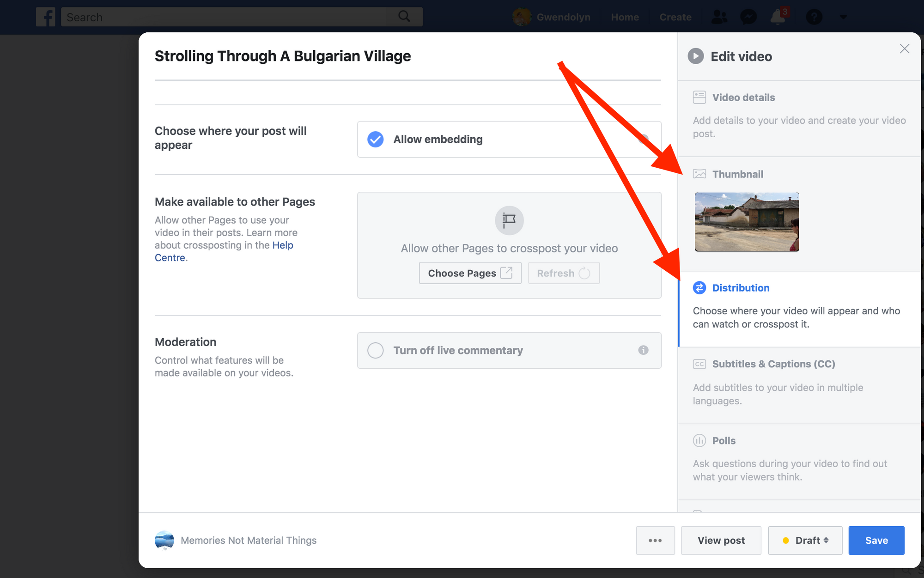This screenshot has height=578, width=924.
Task: Click the Facebook logo icon
Action: pos(46,17)
